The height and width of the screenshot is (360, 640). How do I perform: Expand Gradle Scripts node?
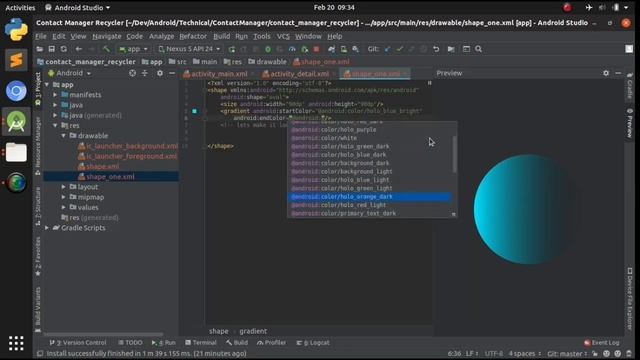click(x=47, y=228)
